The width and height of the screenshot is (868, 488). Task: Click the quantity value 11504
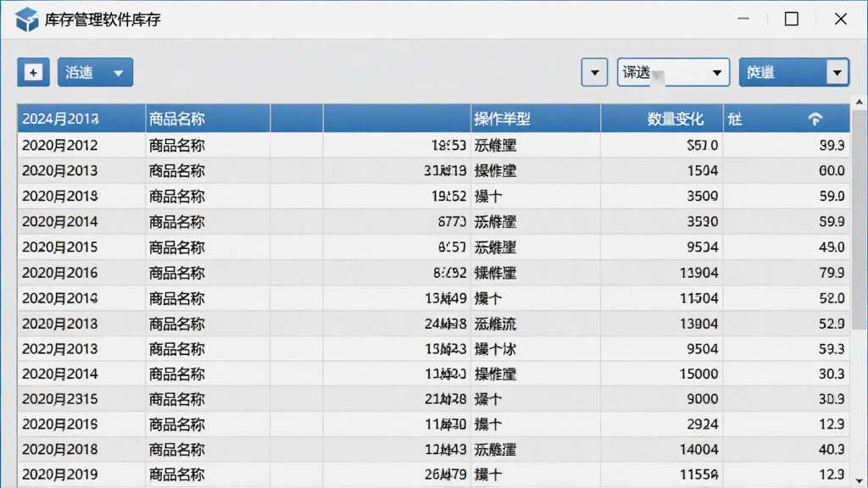coord(699,298)
